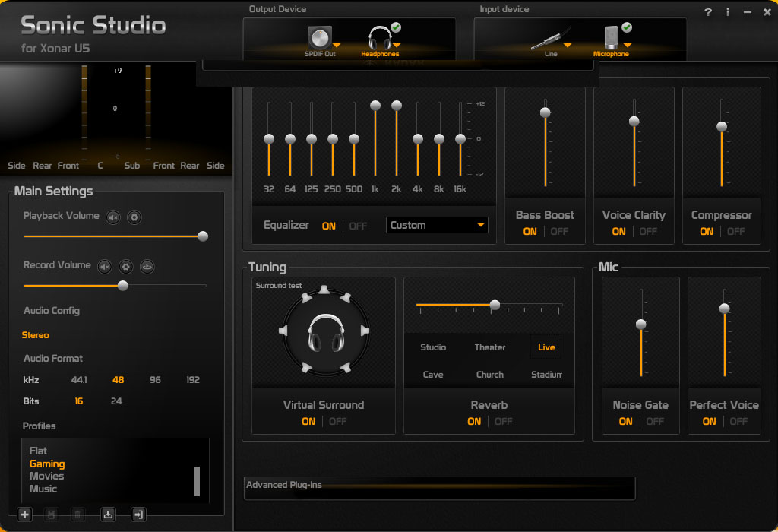Screen dimensions: 778x532
Task: Test the bottom-right surround speaker
Action: pyautogui.click(x=346, y=367)
